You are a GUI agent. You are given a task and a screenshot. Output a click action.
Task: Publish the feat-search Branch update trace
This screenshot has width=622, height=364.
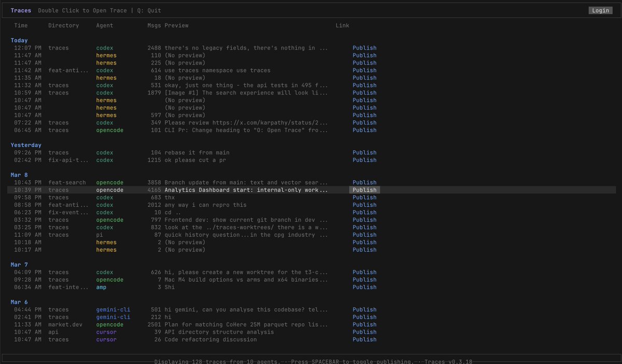pyautogui.click(x=364, y=183)
